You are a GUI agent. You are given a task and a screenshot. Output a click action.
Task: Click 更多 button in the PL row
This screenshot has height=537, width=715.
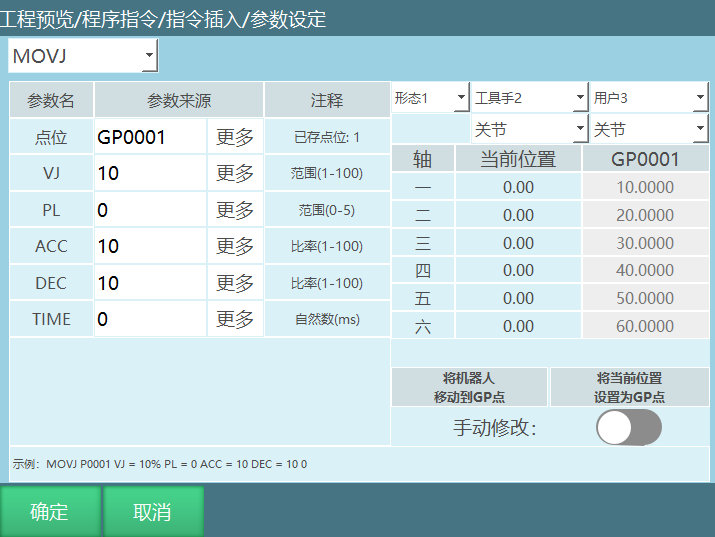pos(235,210)
